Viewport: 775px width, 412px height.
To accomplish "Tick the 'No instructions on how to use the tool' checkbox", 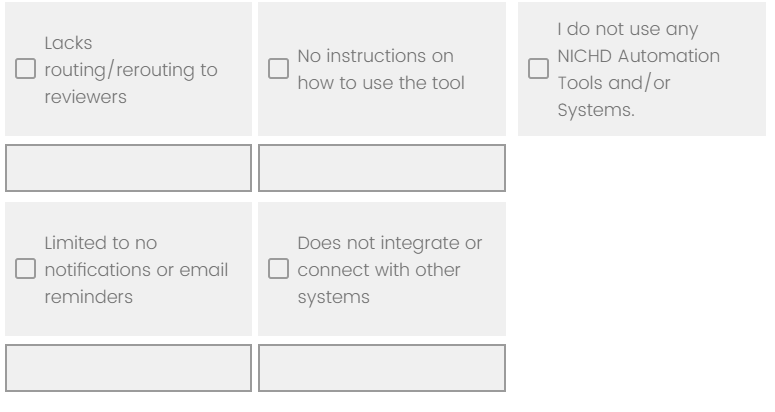I will [280, 70].
